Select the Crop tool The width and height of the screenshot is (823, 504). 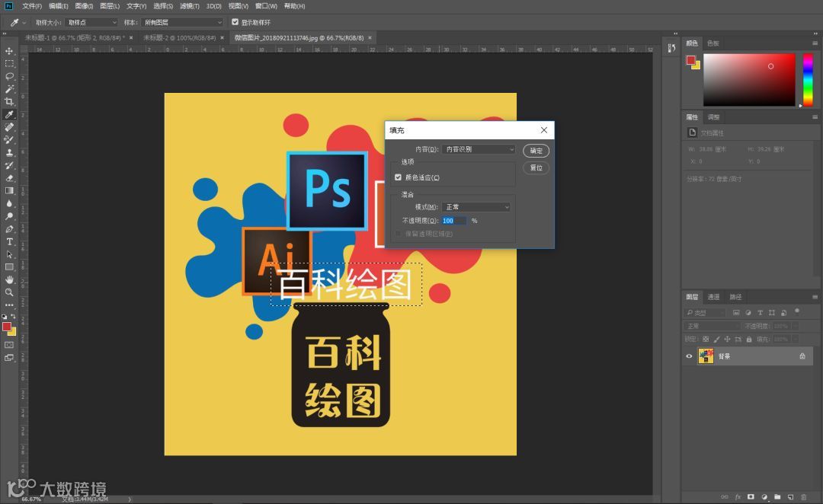click(x=9, y=102)
